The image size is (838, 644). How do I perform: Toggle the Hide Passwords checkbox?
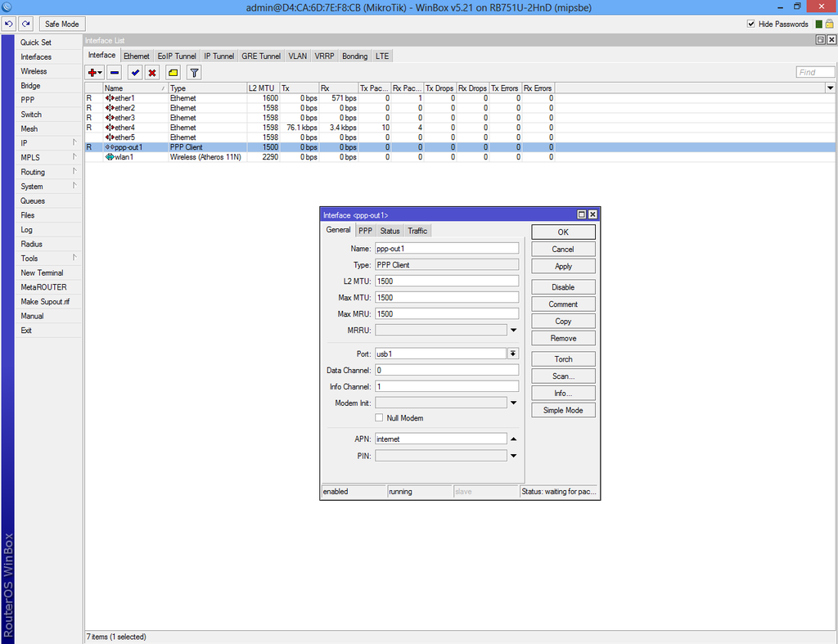pyautogui.click(x=750, y=23)
